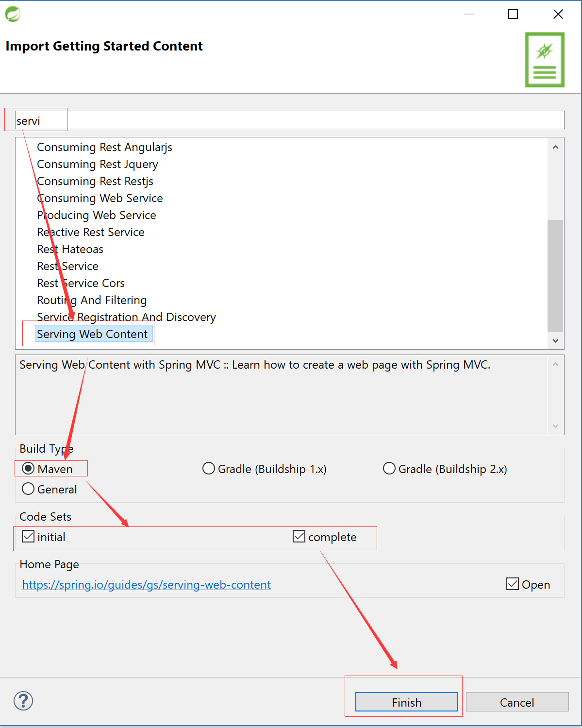Select Consuming Web Service guide

click(x=100, y=198)
